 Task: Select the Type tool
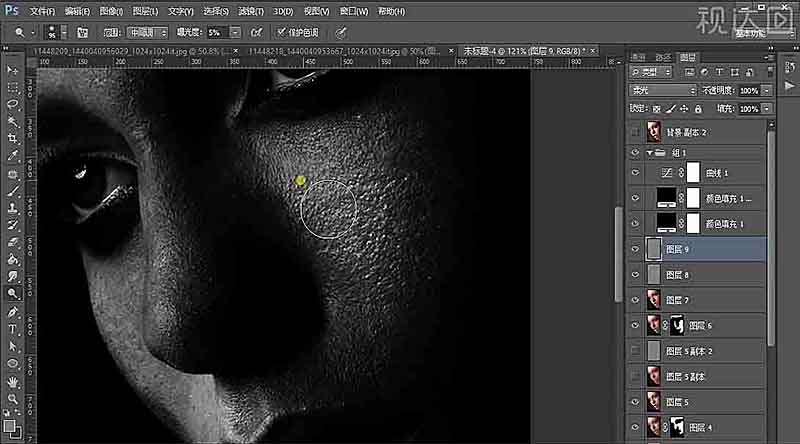coord(13,329)
